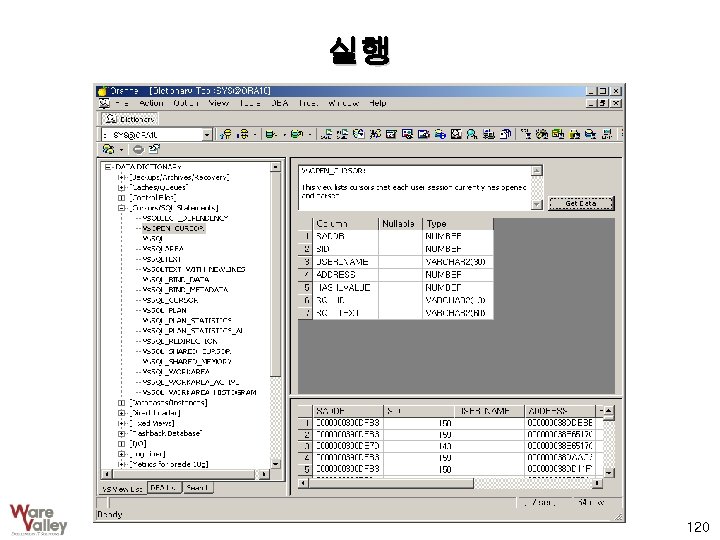Open the Window menu
Screen dimensions: 720x540
pos(343,103)
